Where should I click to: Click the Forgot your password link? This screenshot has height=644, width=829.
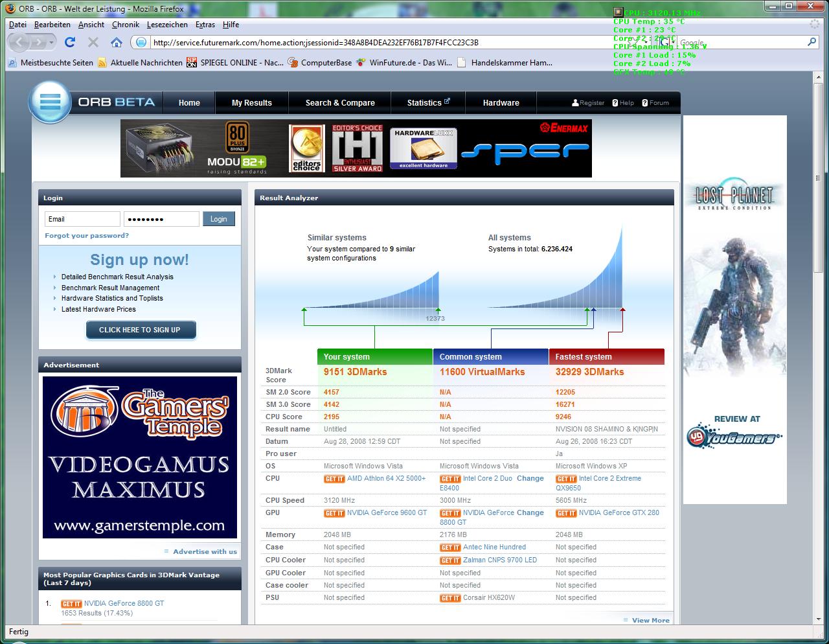87,236
